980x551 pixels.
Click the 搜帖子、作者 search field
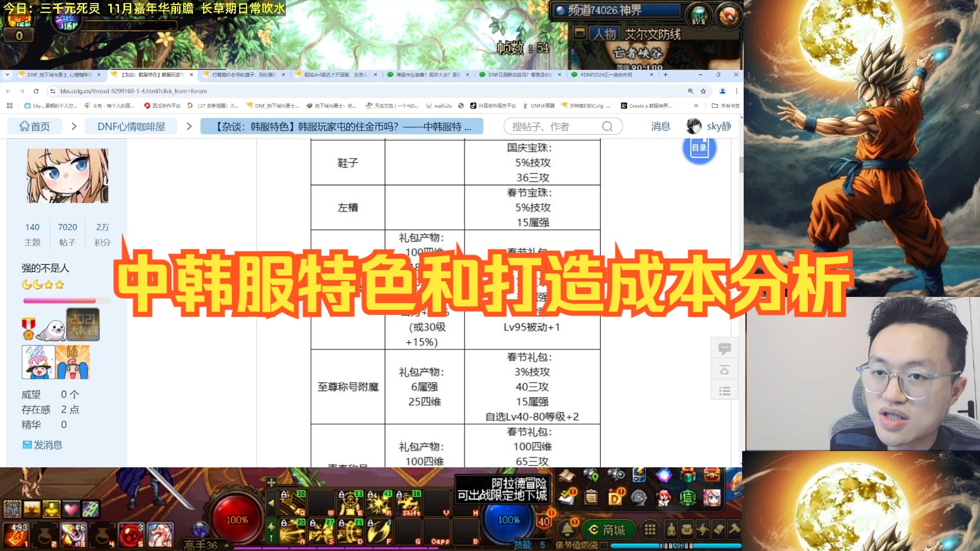[563, 127]
